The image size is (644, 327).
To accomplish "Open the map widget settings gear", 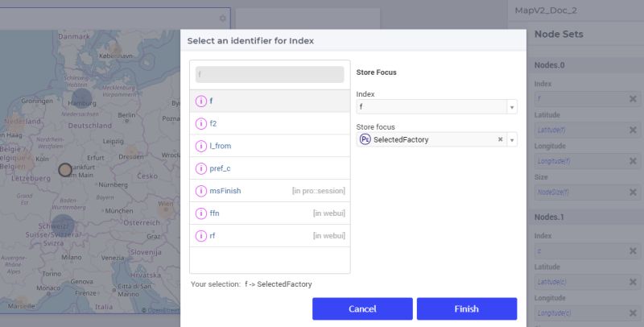I will (x=222, y=18).
